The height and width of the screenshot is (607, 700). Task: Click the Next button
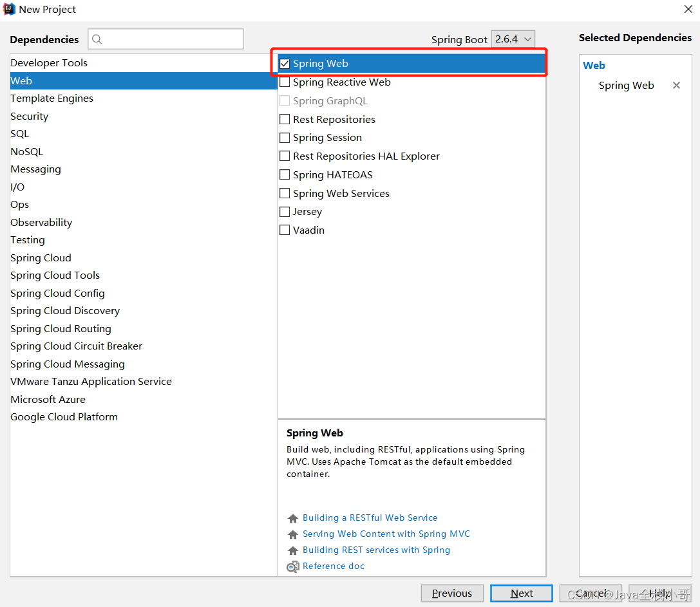(522, 593)
